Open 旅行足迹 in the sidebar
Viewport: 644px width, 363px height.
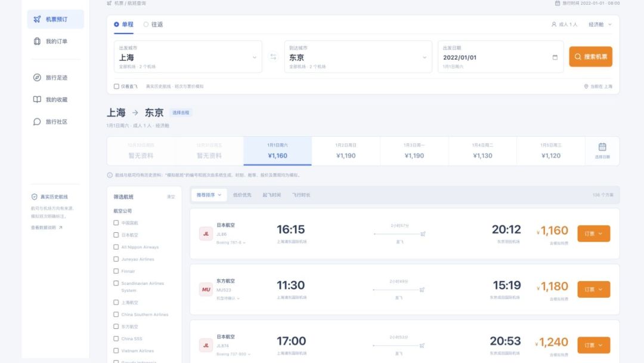tap(55, 78)
